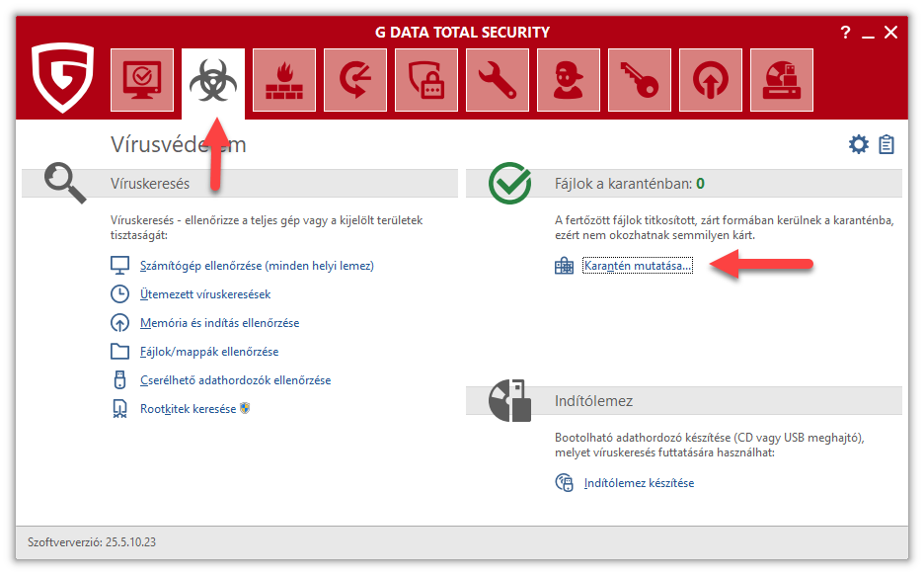Click the folder icon for file check
924x575 pixels.
coord(120,352)
